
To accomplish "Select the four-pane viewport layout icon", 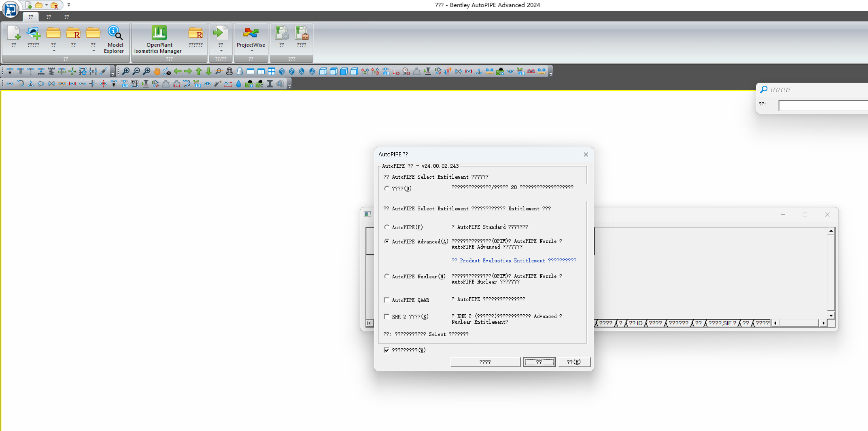I will tap(271, 71).
